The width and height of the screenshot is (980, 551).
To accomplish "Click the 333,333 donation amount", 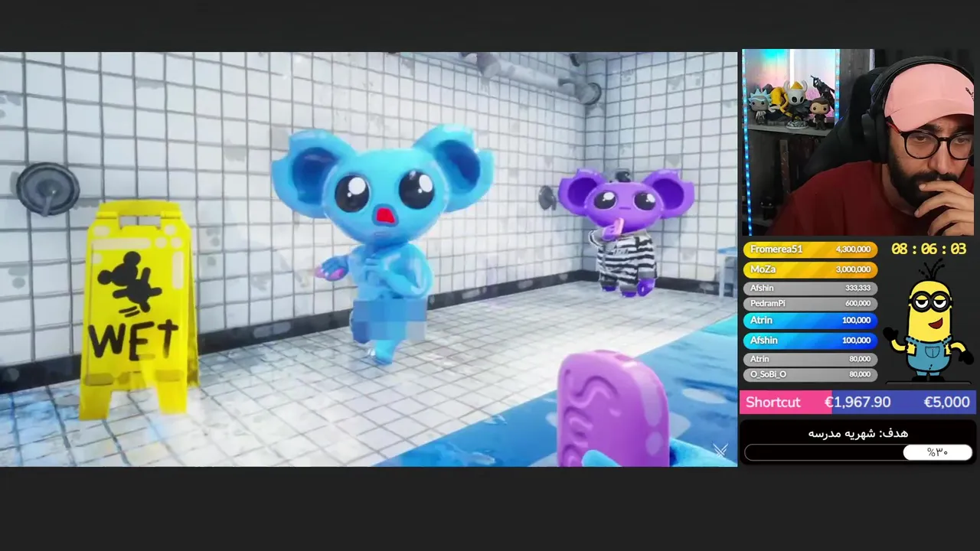I will tap(857, 289).
